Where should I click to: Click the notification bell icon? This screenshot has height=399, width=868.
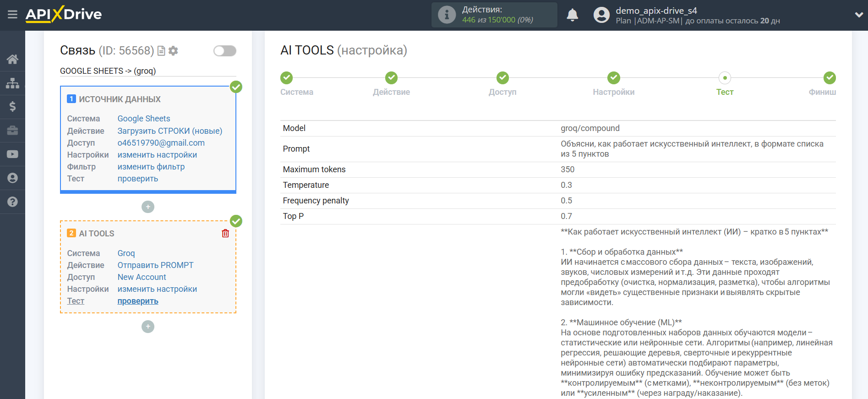pyautogui.click(x=572, y=15)
